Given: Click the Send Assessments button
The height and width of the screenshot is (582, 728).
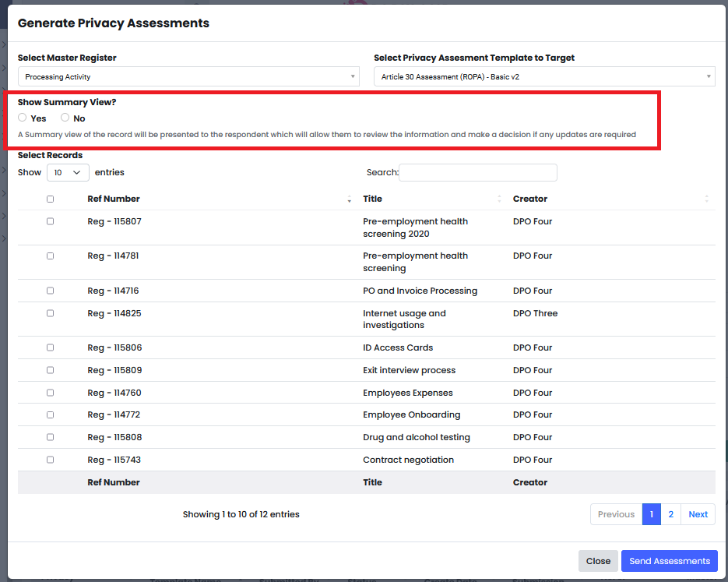Looking at the screenshot, I should click(x=669, y=561).
